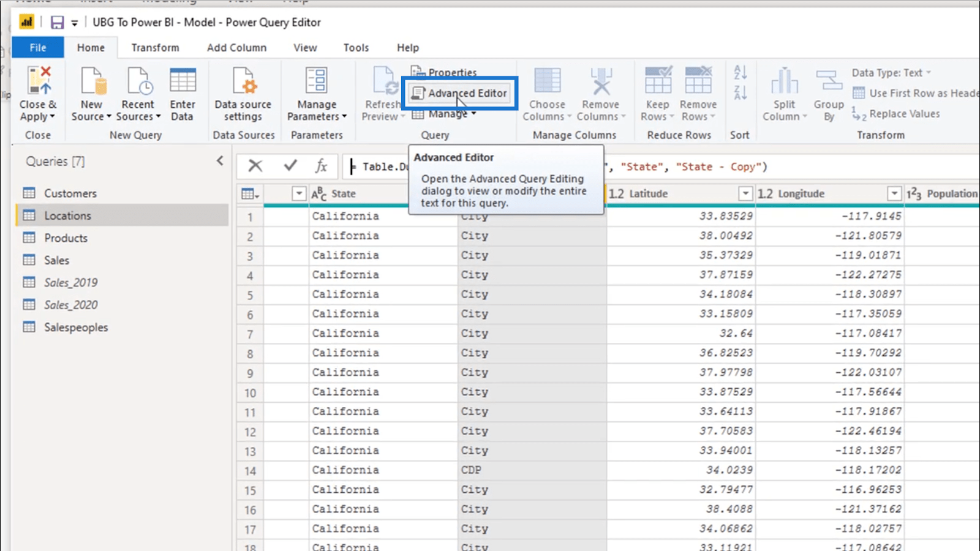Open query Properties
Viewport: 980px width, 551px height.
point(444,72)
